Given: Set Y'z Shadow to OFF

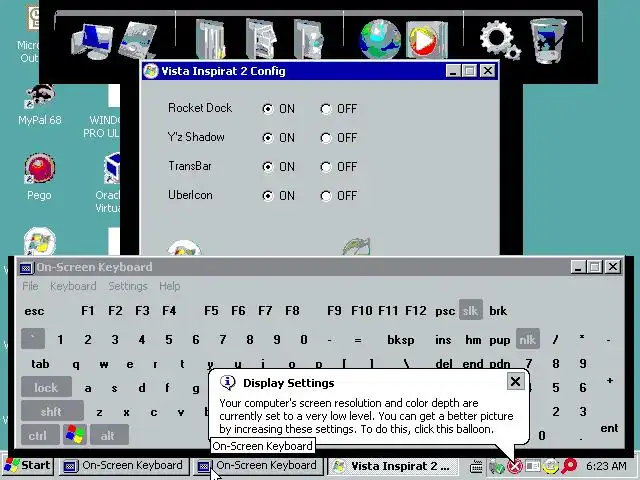Looking at the screenshot, I should 326,138.
